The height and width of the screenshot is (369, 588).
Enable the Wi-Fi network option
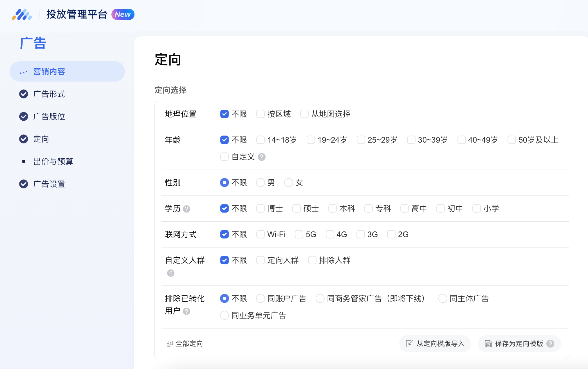click(x=260, y=234)
